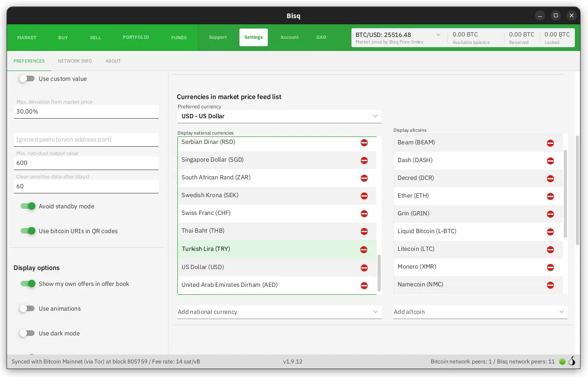Remove Swiss Franc (CHF) currency

coord(364,213)
